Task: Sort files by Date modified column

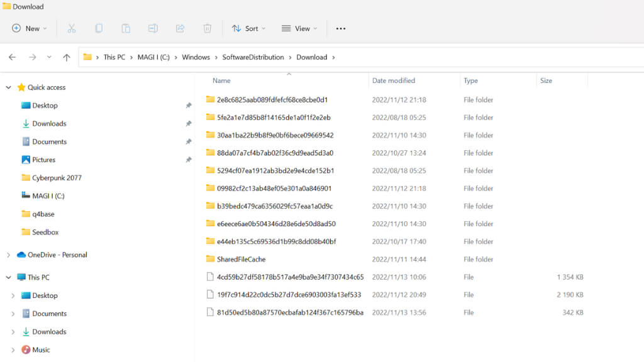Action: pyautogui.click(x=394, y=80)
